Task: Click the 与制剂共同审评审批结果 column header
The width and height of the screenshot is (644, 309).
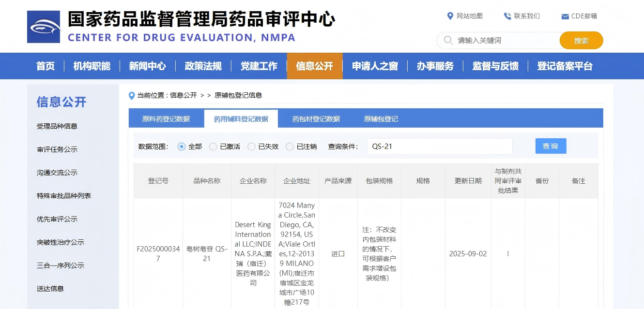Action: point(508,181)
